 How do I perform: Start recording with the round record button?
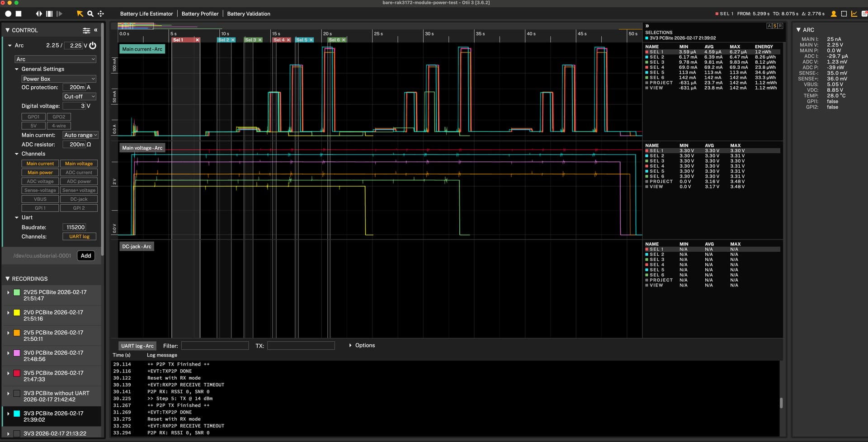pos(8,14)
